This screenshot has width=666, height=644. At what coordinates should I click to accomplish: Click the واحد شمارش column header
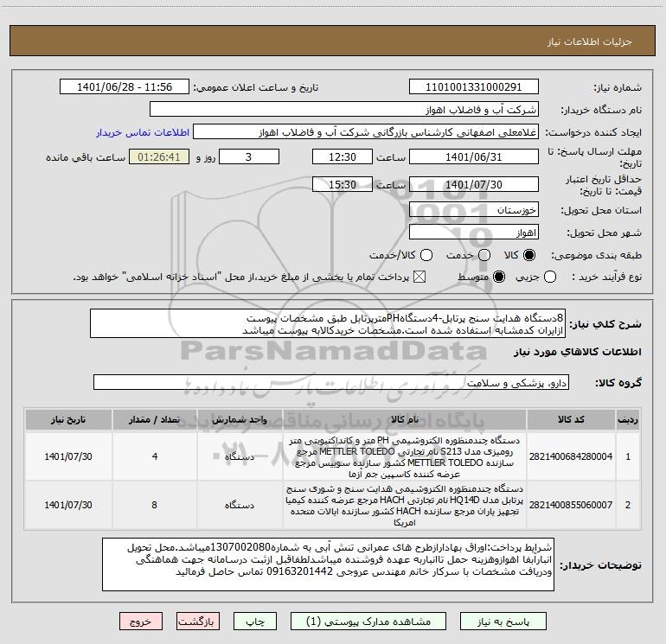tap(240, 420)
